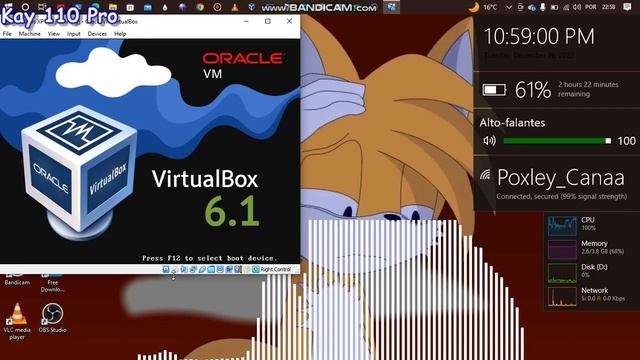
Task: Open the Help menu in VirtualBox
Action: pyautogui.click(x=120, y=34)
